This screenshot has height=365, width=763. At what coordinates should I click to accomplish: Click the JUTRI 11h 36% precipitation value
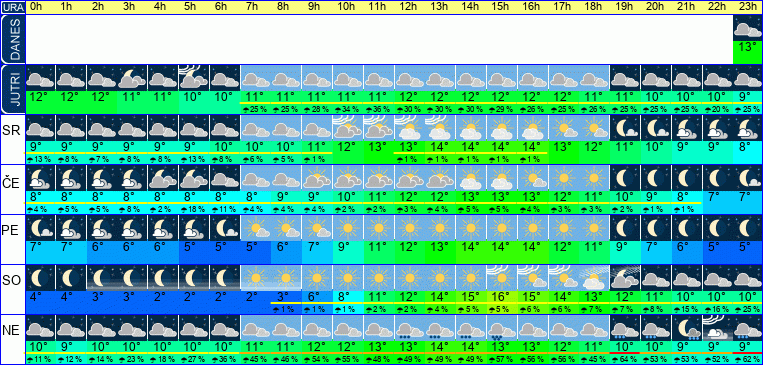pyautogui.click(x=379, y=110)
